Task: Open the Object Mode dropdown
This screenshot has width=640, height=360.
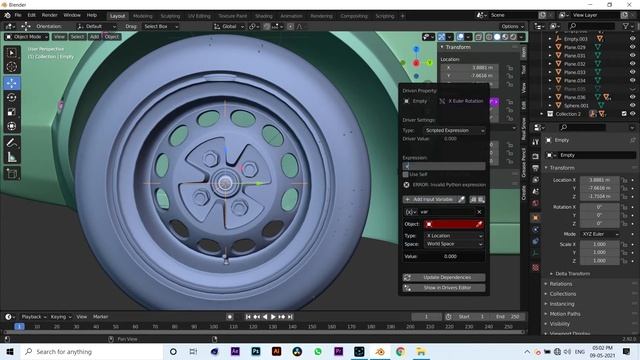Action: 27,37
